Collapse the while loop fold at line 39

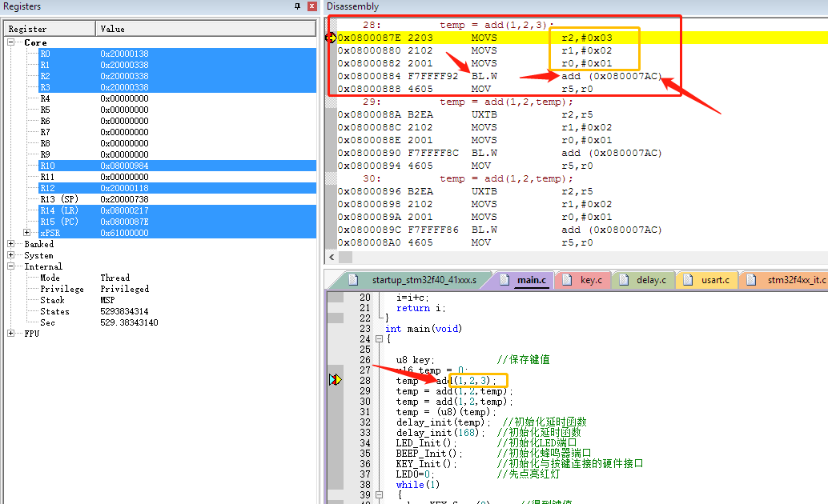click(x=379, y=495)
